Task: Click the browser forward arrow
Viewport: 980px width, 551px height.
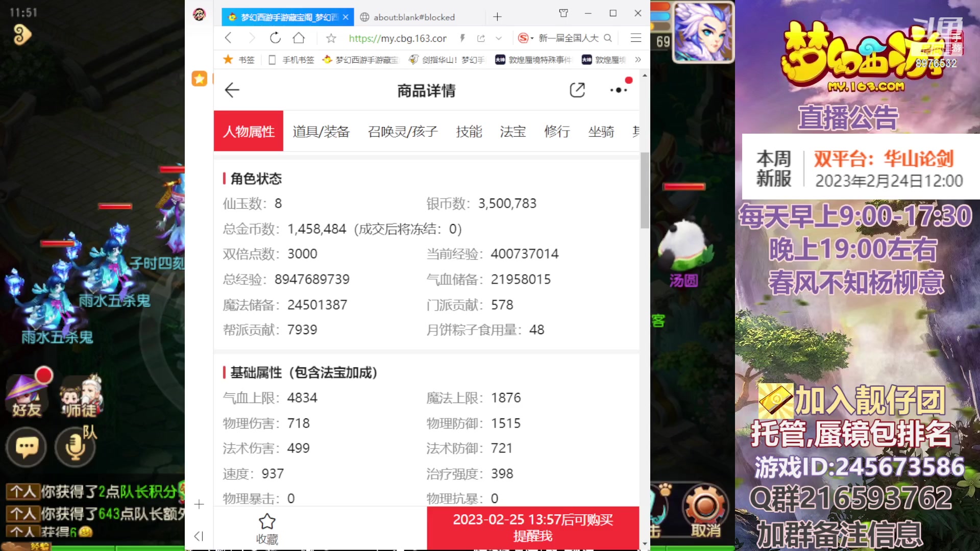Action: tap(252, 38)
